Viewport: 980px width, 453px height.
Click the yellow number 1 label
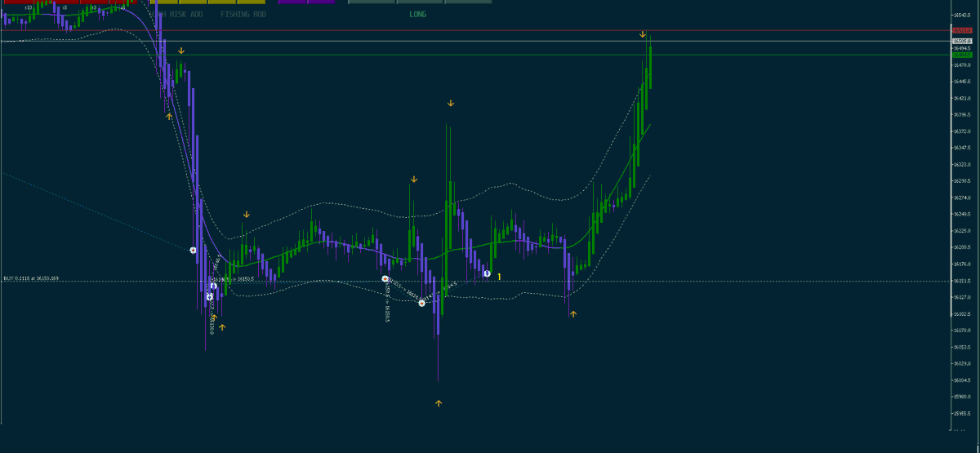coord(499,277)
